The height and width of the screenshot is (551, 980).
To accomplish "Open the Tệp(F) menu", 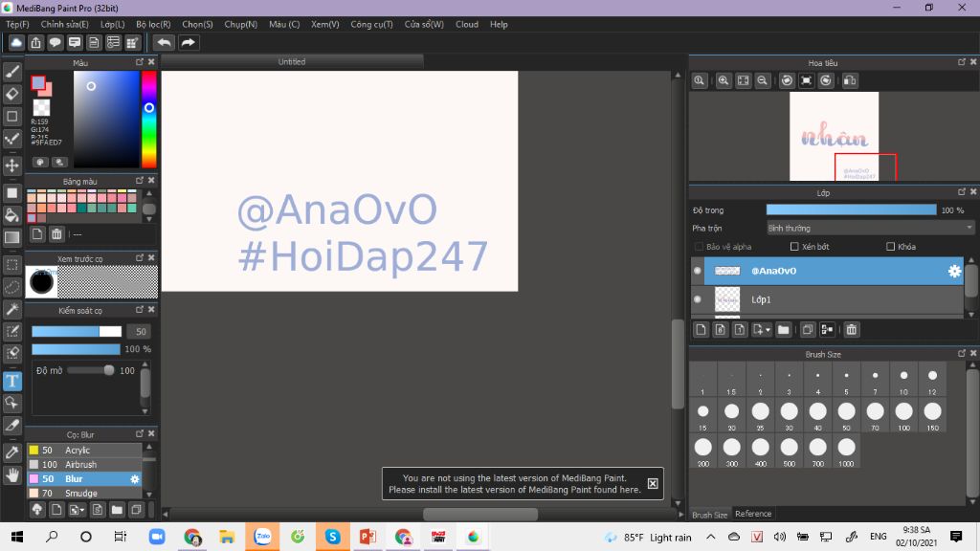I will (x=17, y=24).
